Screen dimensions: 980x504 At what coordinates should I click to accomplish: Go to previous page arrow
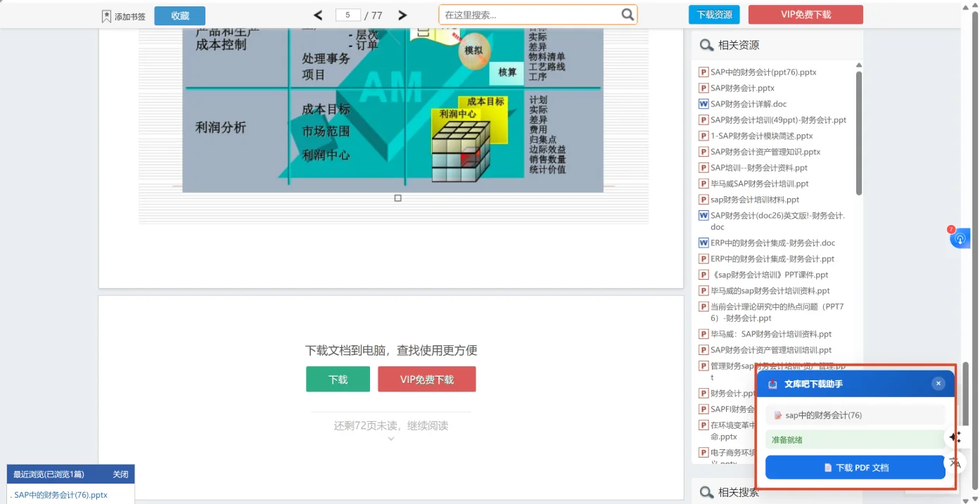[318, 15]
